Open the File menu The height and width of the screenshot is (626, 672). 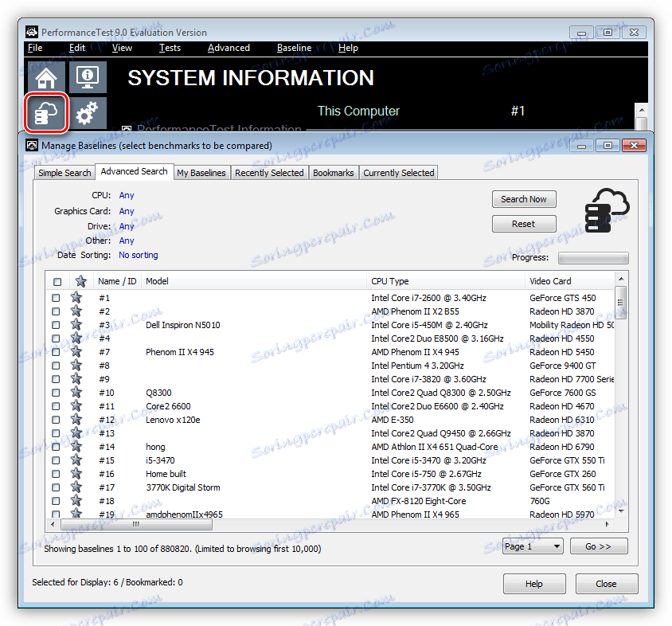[x=35, y=48]
